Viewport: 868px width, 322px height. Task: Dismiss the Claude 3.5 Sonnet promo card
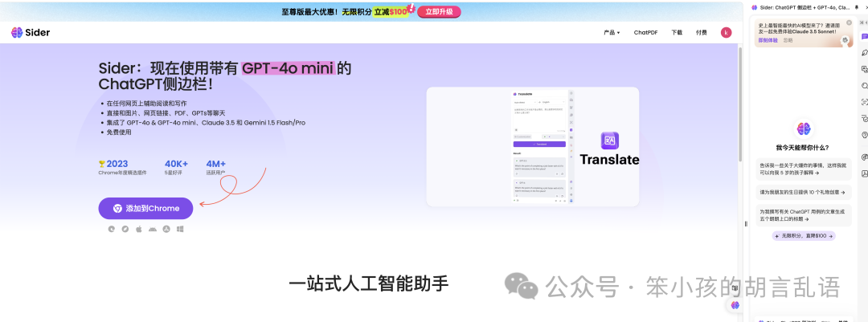[850, 22]
